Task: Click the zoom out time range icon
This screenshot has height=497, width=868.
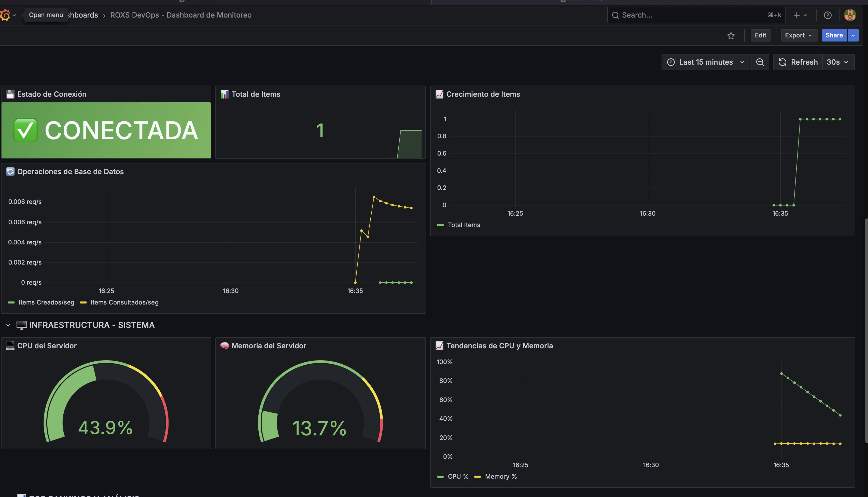Action: [760, 62]
